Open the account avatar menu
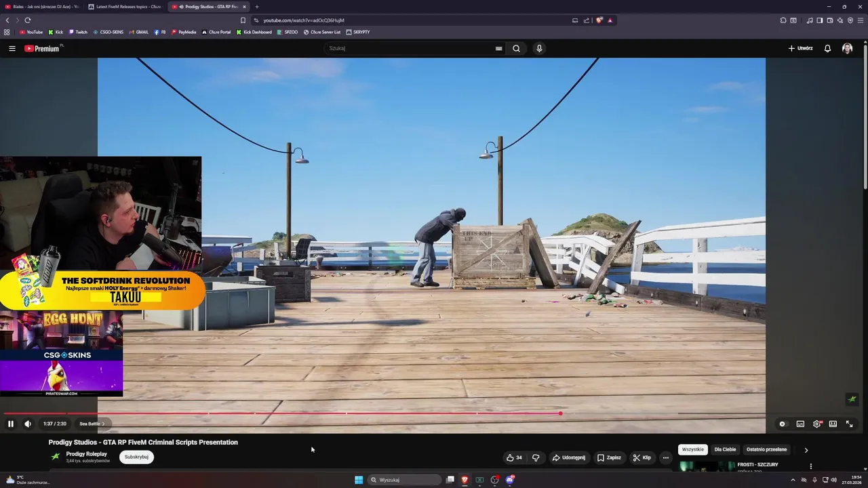Screen dimensions: 868x488 pos(847,48)
